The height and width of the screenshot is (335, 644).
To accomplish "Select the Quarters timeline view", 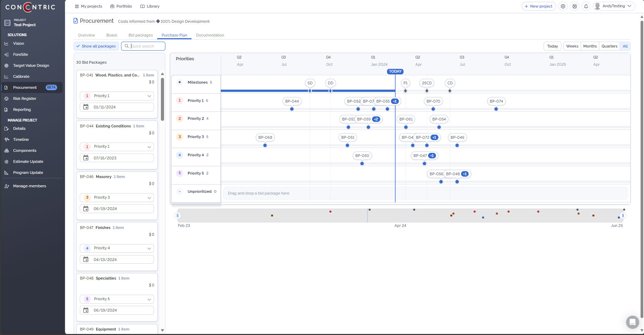I will point(609,46).
